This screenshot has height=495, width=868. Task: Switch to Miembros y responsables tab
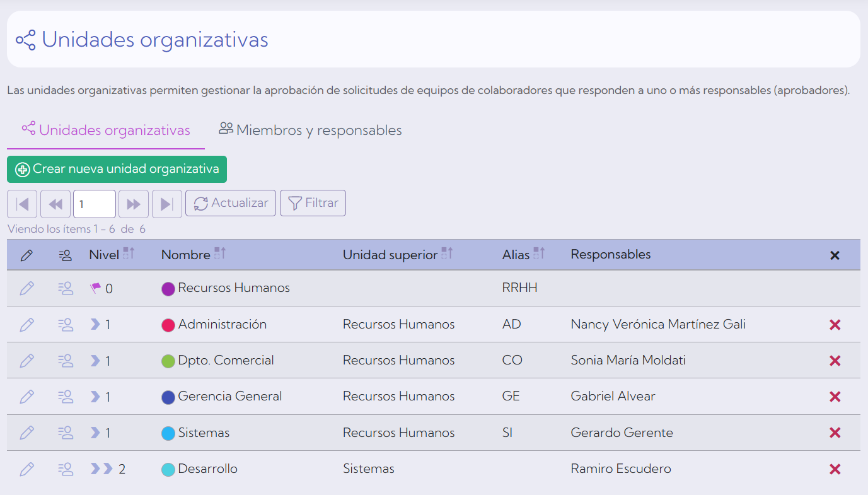[310, 131]
